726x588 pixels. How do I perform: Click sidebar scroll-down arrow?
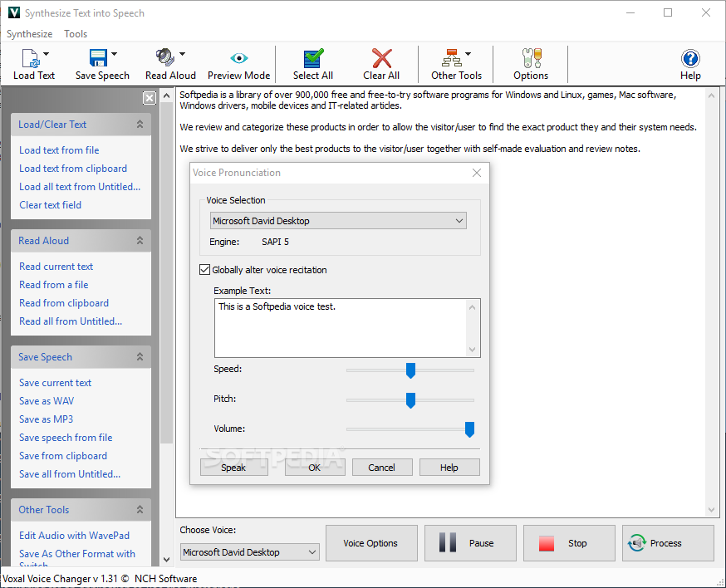[167, 559]
